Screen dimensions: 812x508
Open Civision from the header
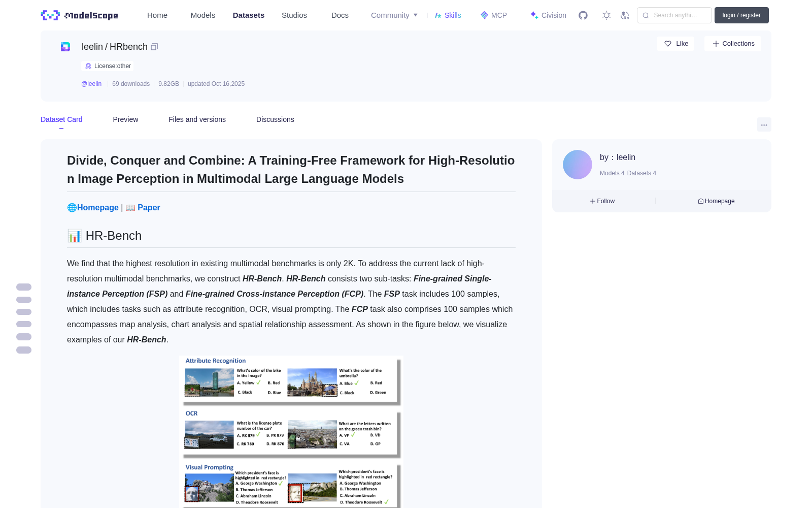click(548, 15)
